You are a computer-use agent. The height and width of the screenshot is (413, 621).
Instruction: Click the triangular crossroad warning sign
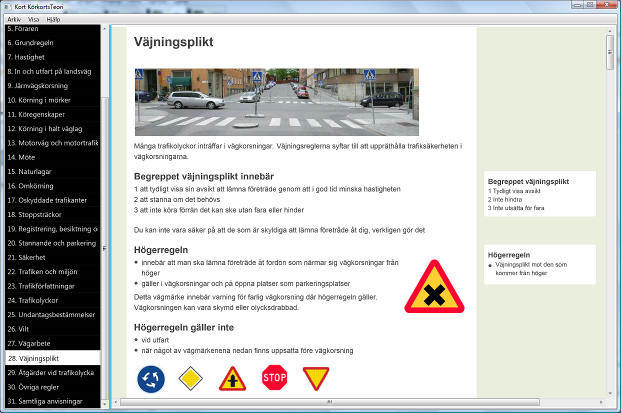(x=232, y=379)
